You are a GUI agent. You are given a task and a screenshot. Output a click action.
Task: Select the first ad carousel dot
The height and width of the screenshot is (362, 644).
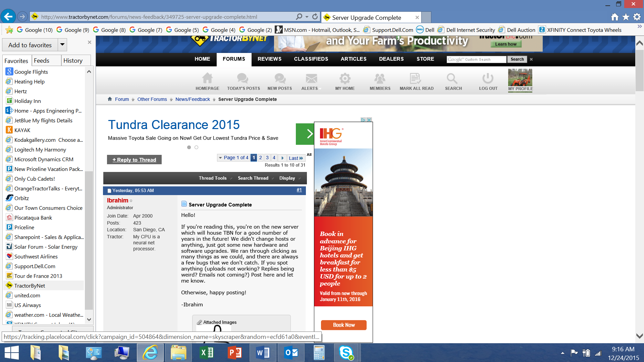[x=189, y=147]
